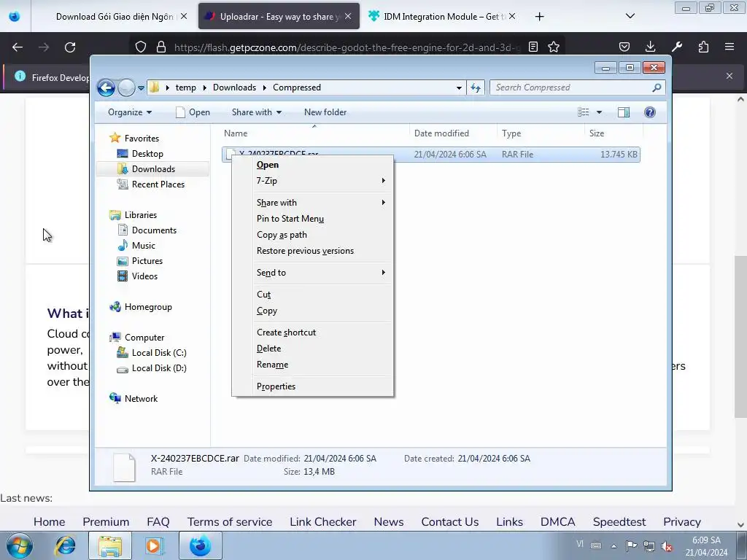This screenshot has width=747, height=560.
Task: Sort by the Type column header
Action: (541, 133)
